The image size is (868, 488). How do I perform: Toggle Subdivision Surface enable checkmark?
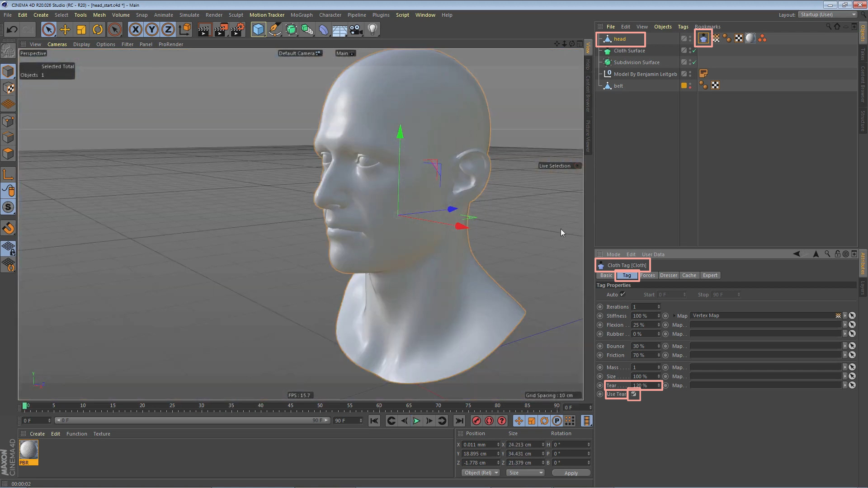click(x=694, y=62)
